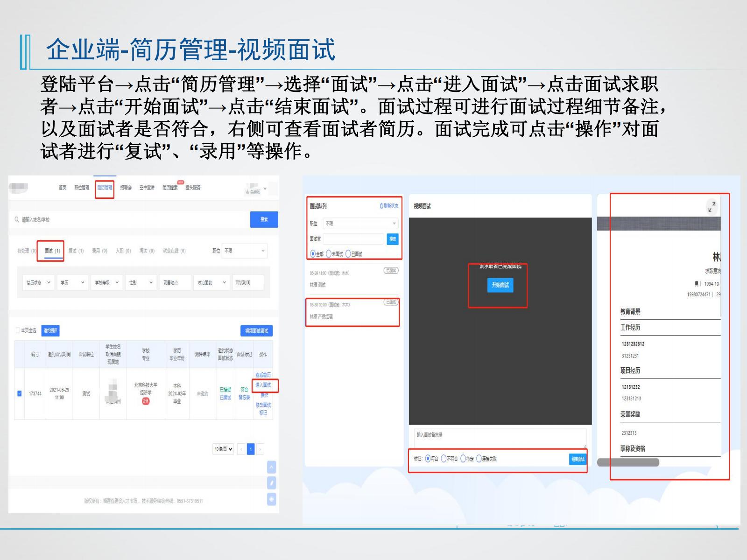
Task: Click the resume panel's horizontal scrollbar
Action: tap(628, 462)
